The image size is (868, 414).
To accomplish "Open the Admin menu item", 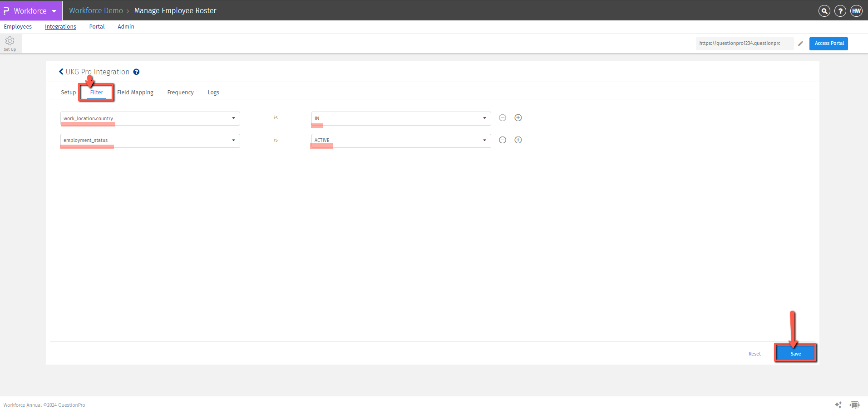I will pos(126,26).
